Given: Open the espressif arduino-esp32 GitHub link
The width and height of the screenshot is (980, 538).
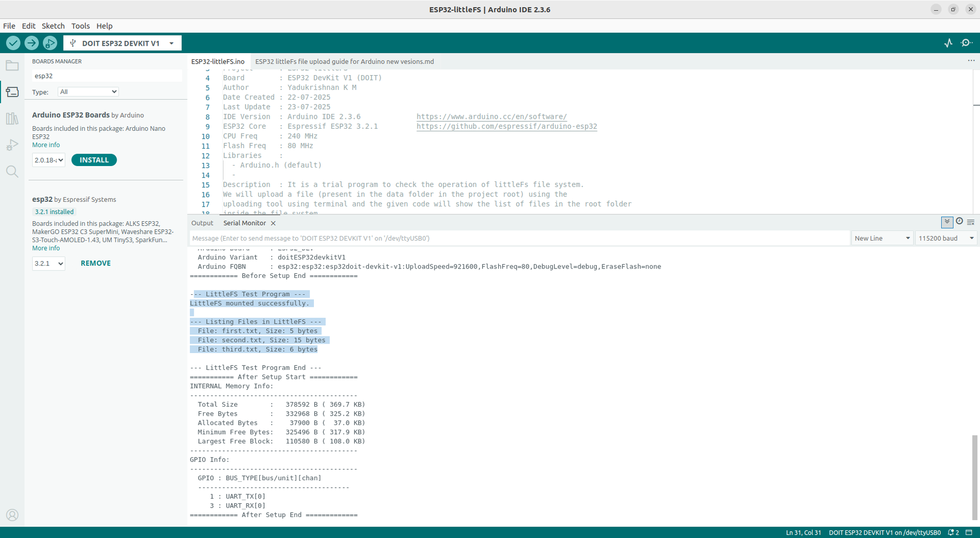Looking at the screenshot, I should click(x=507, y=126).
